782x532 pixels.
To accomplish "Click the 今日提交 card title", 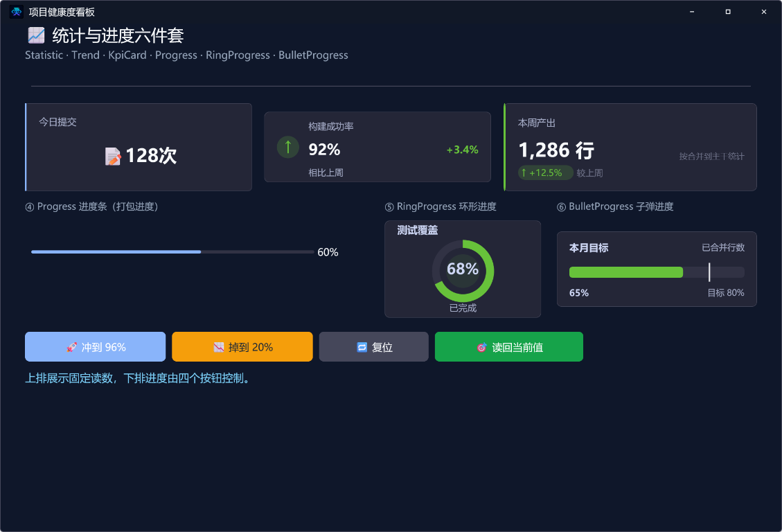I will pos(58,122).
